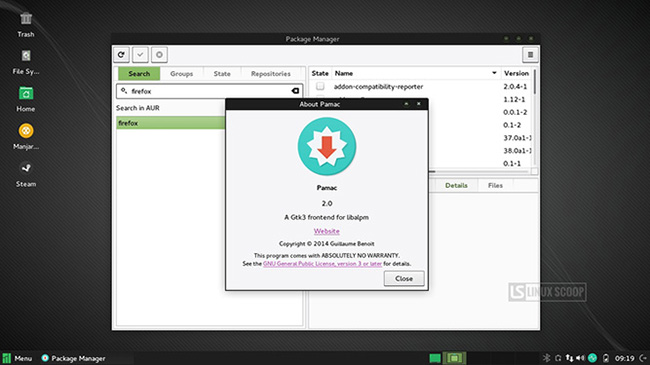The width and height of the screenshot is (650, 365).
Task: Switch to the State tab
Action: tap(222, 73)
